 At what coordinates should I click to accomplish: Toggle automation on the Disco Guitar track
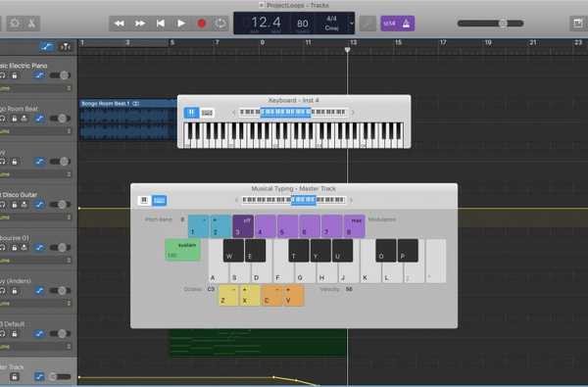(39, 205)
